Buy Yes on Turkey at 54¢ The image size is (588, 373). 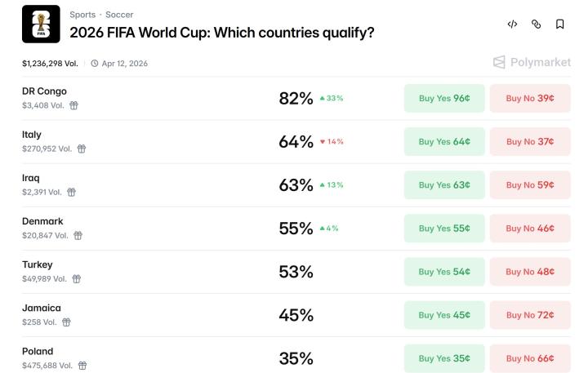(444, 272)
